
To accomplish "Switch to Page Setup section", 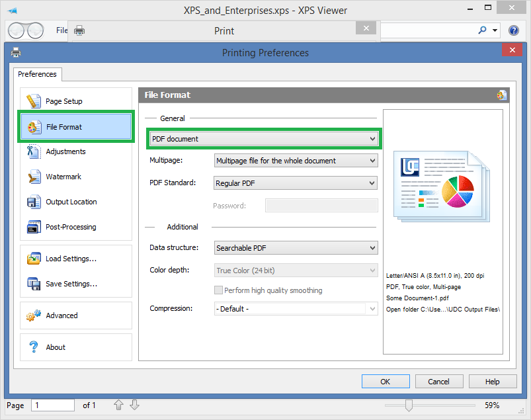I will click(76, 101).
